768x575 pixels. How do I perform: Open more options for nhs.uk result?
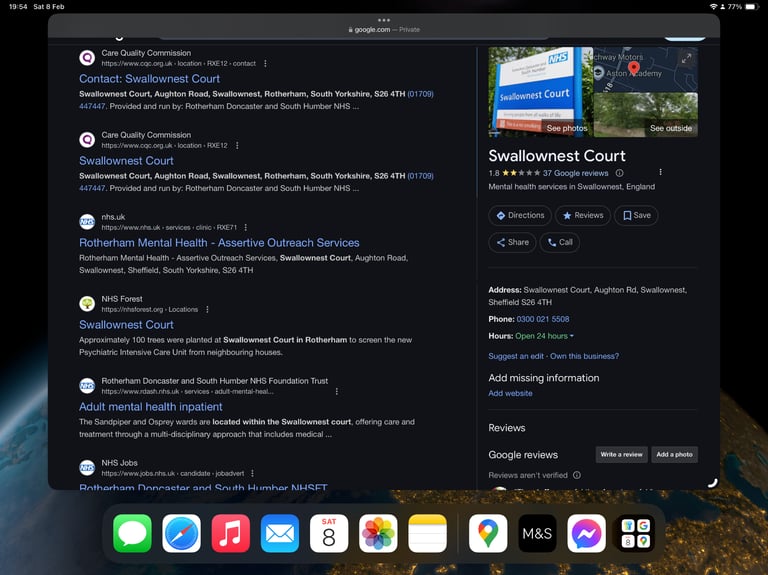coord(246,227)
